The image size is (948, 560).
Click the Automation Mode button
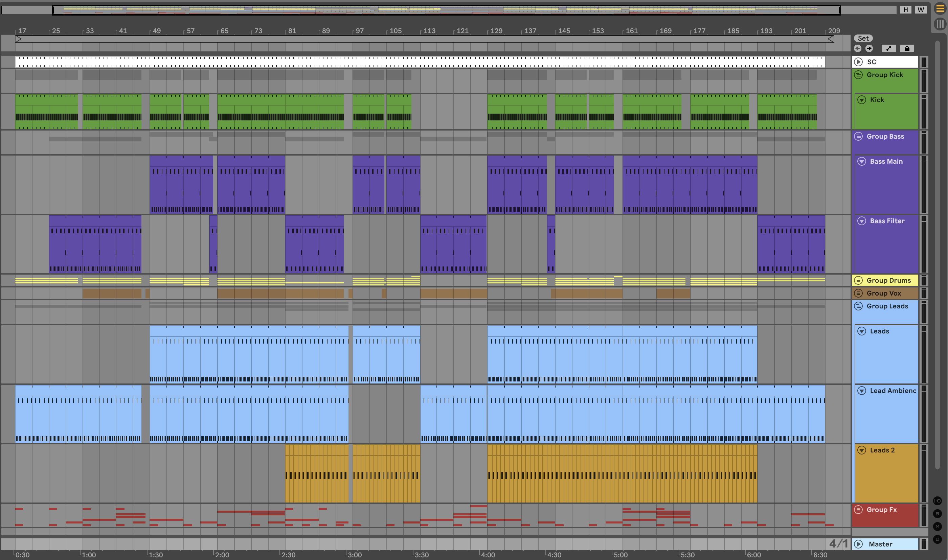pyautogui.click(x=888, y=48)
